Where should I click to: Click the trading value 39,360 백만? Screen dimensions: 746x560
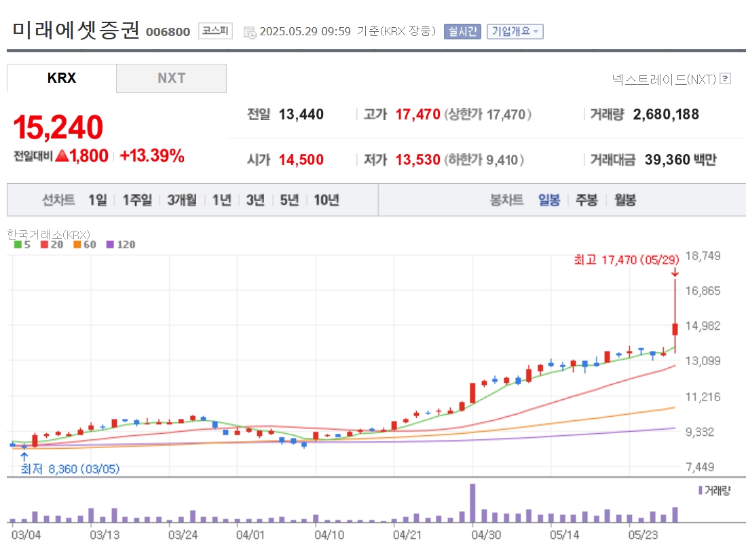pyautogui.click(x=680, y=160)
